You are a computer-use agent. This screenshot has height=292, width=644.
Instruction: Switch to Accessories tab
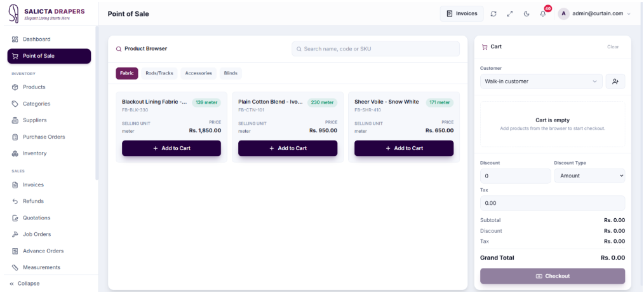coord(198,73)
